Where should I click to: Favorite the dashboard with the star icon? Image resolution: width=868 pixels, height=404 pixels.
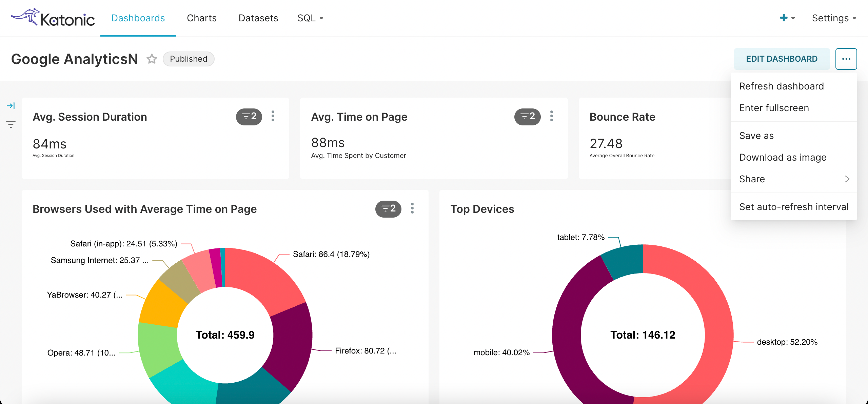152,59
